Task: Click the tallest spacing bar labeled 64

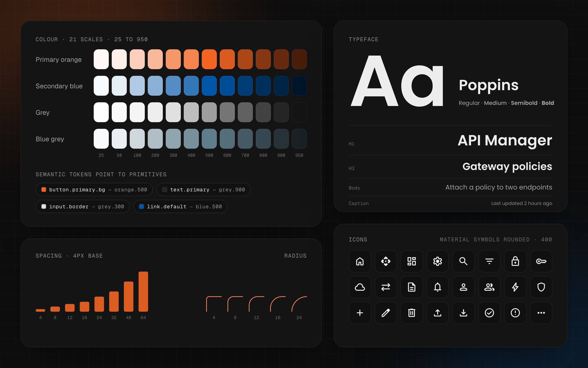Action: (143, 292)
